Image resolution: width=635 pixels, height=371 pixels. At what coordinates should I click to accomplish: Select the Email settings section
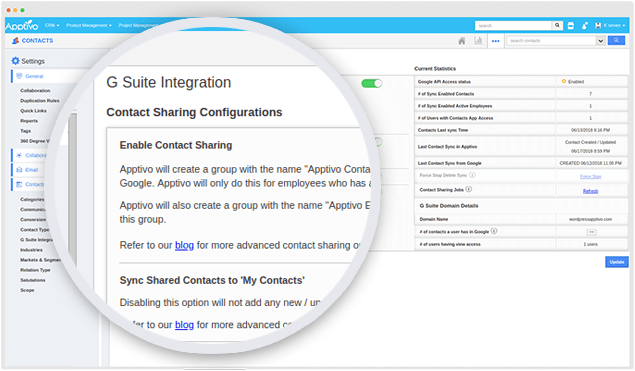32,170
